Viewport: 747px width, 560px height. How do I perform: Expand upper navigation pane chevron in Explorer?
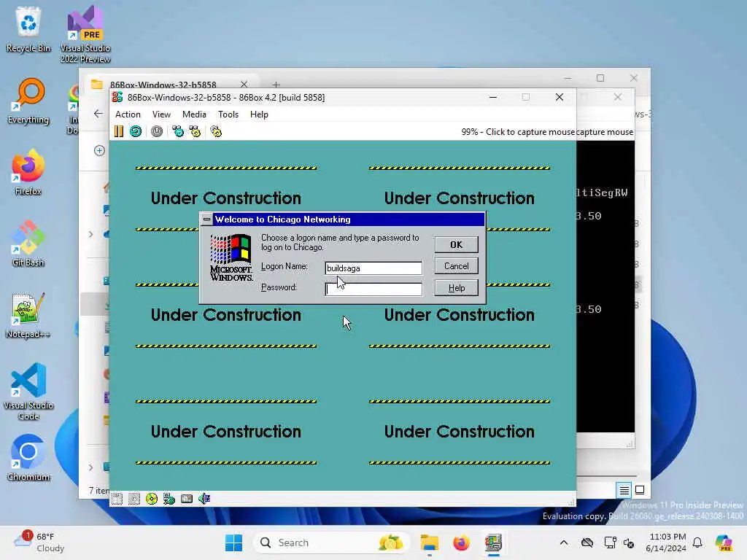[x=90, y=234]
